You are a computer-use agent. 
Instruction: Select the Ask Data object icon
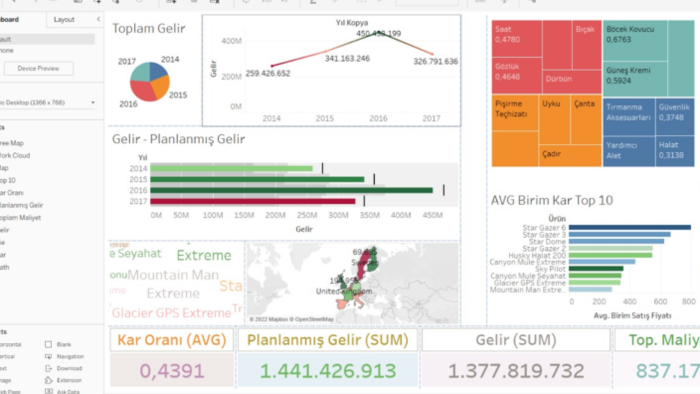tap(48, 391)
